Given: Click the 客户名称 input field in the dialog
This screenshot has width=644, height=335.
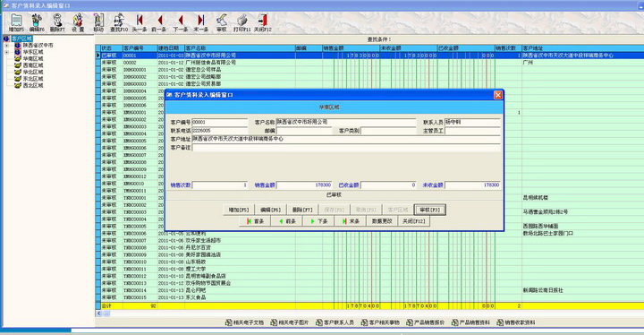Looking at the screenshot, I should click(346, 122).
